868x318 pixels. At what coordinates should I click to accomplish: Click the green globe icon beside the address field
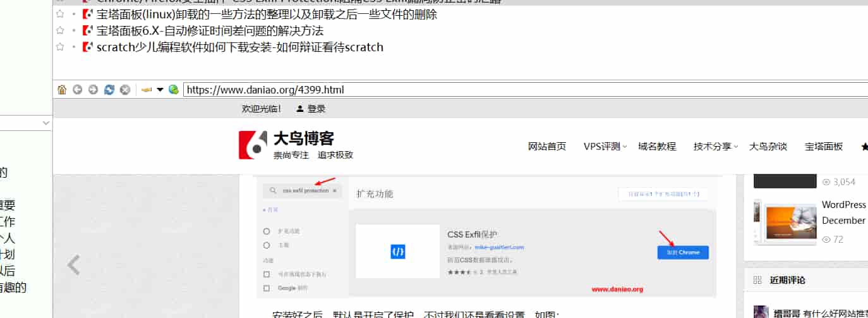point(173,90)
